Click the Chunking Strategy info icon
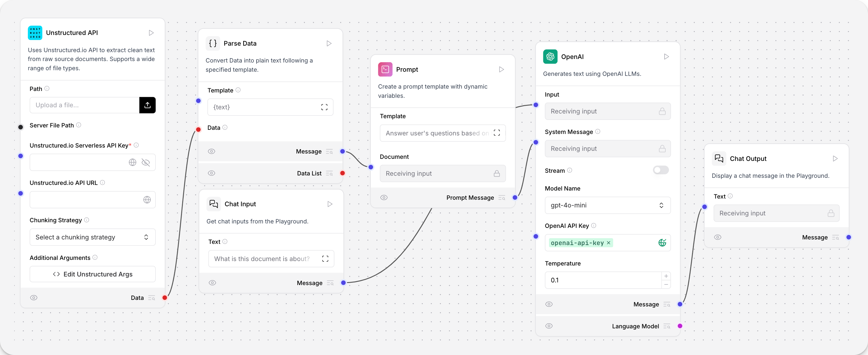This screenshot has height=355, width=868. 87,220
